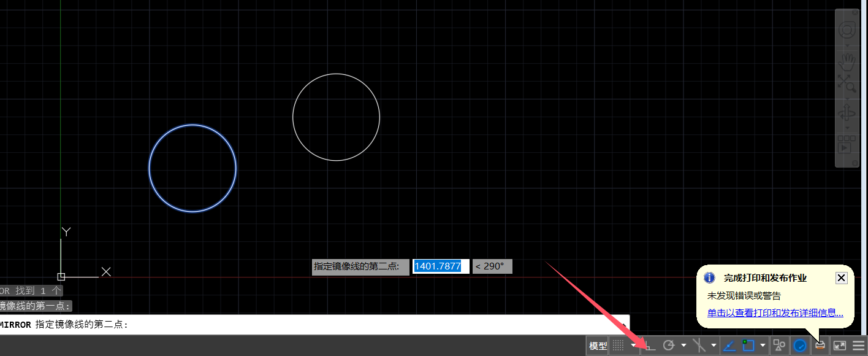
Task: Open the SteeringWheels navigation tool
Action: pos(847,29)
